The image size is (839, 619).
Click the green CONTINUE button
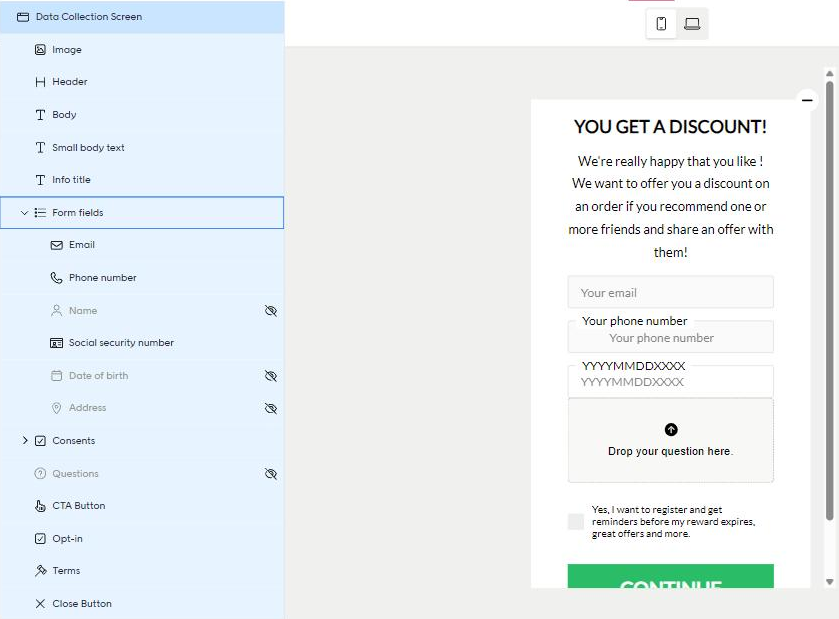tap(670, 576)
